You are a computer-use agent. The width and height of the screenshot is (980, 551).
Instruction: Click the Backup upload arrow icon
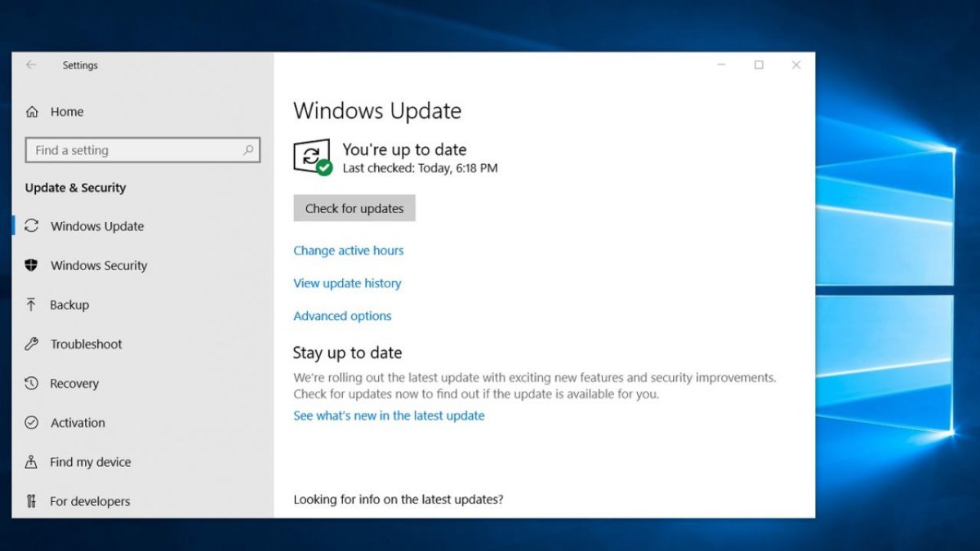coord(32,304)
